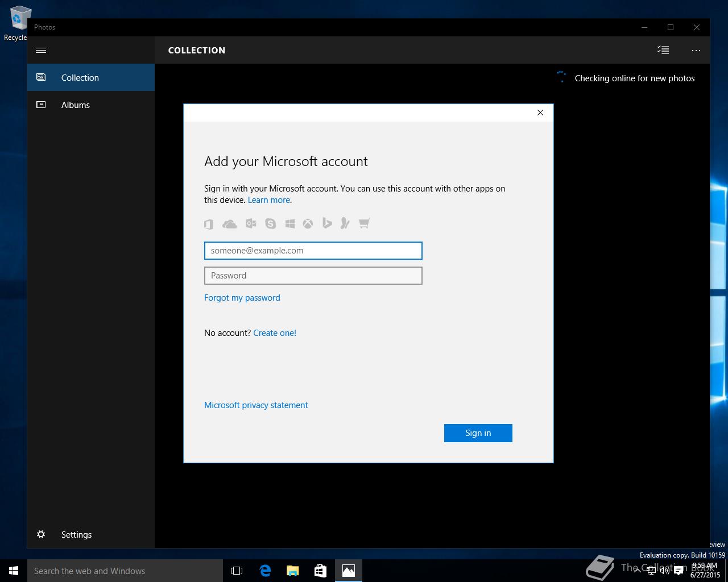Click the OneDrive cloud icon
728x582 pixels.
(x=230, y=224)
